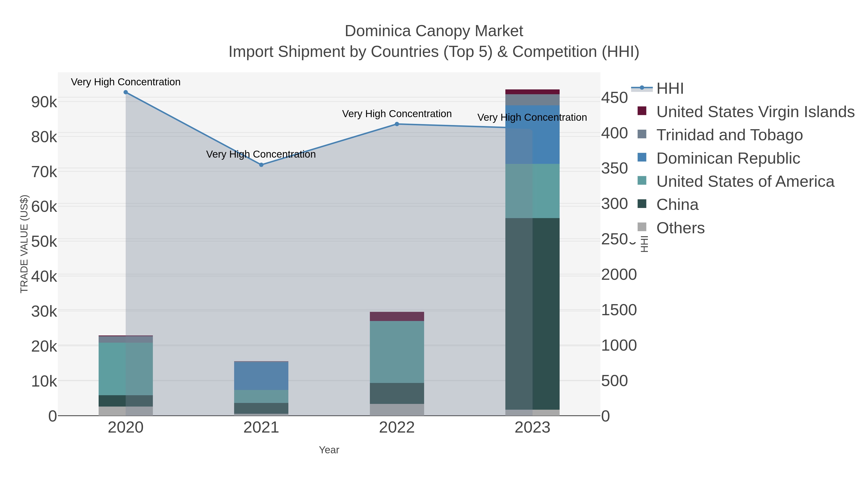Viewport: 868px width, 488px height.
Task: Click the slate Trinidad and Tobago swatch
Action: click(x=642, y=134)
